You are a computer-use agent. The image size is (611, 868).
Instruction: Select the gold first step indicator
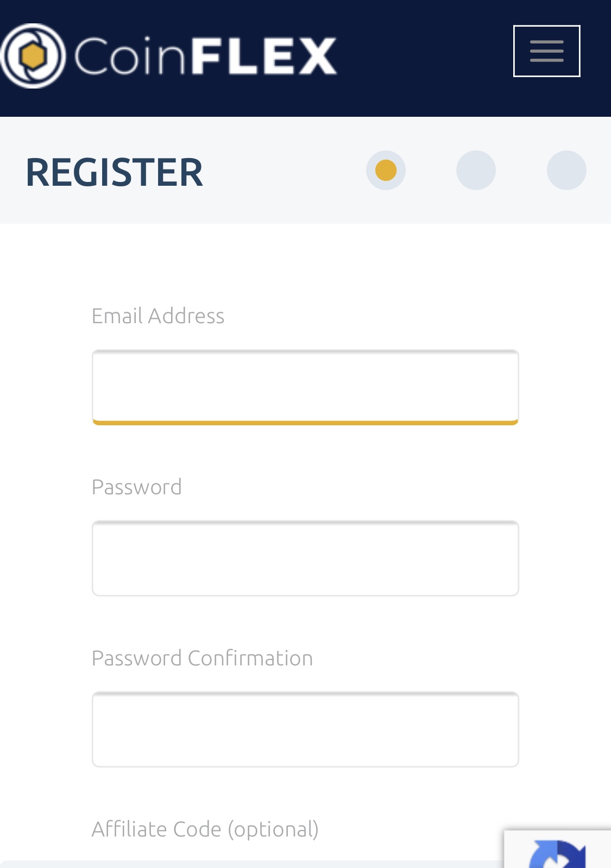pos(386,170)
